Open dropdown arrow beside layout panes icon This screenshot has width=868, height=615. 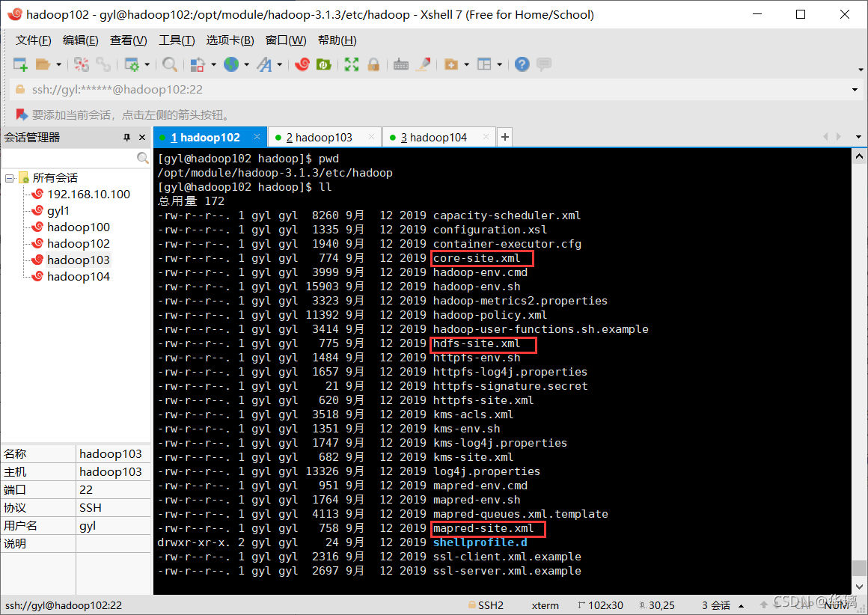(499, 65)
